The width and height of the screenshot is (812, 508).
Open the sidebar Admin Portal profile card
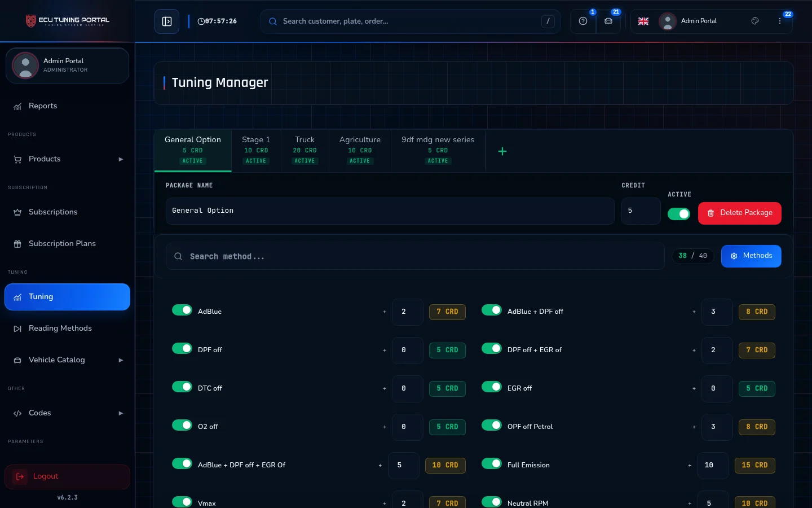click(x=68, y=65)
